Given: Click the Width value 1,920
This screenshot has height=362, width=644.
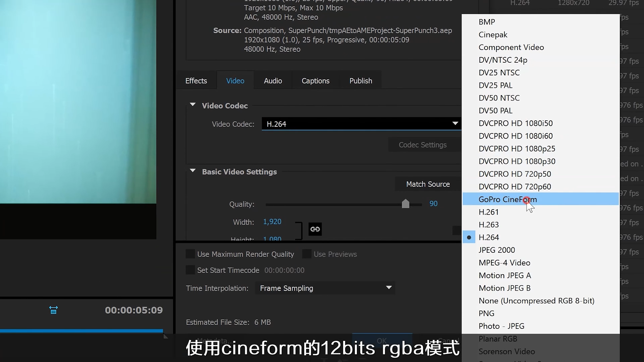Looking at the screenshot, I should [x=272, y=222].
